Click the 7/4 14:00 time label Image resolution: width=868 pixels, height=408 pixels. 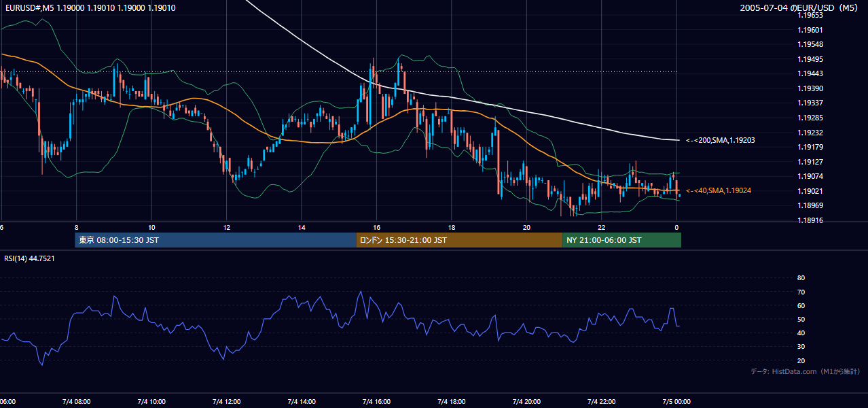[x=302, y=401]
